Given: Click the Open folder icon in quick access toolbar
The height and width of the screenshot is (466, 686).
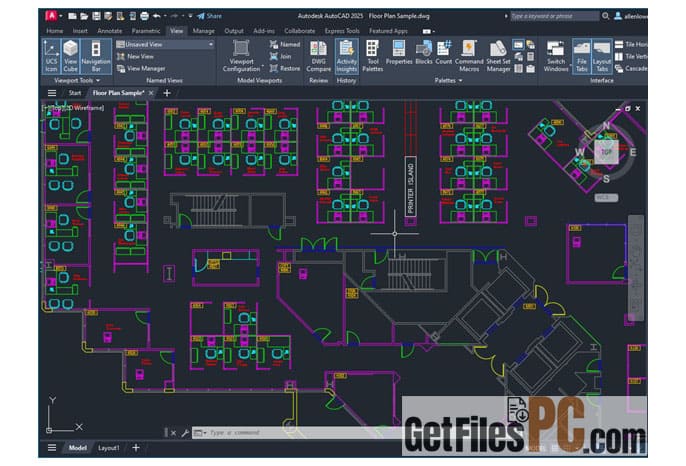Looking at the screenshot, I should 84,16.
